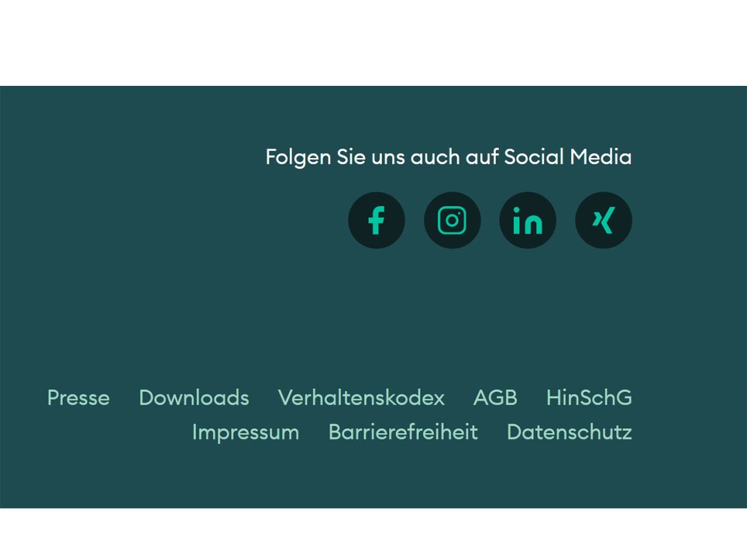747x560 pixels.
Task: Go to the Downloads page
Action: 194,398
